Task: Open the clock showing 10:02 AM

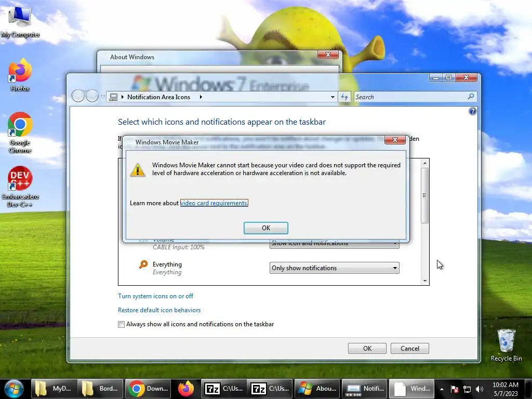Action: 505,389
